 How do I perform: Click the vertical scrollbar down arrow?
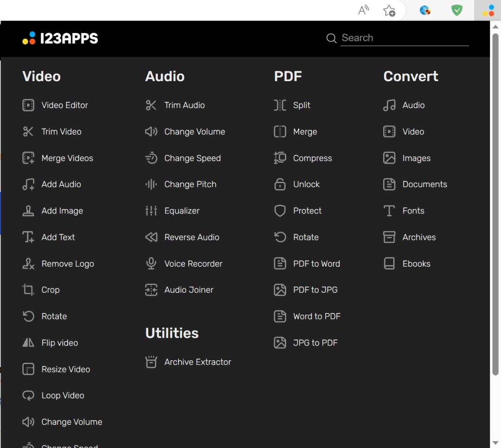(x=495, y=443)
